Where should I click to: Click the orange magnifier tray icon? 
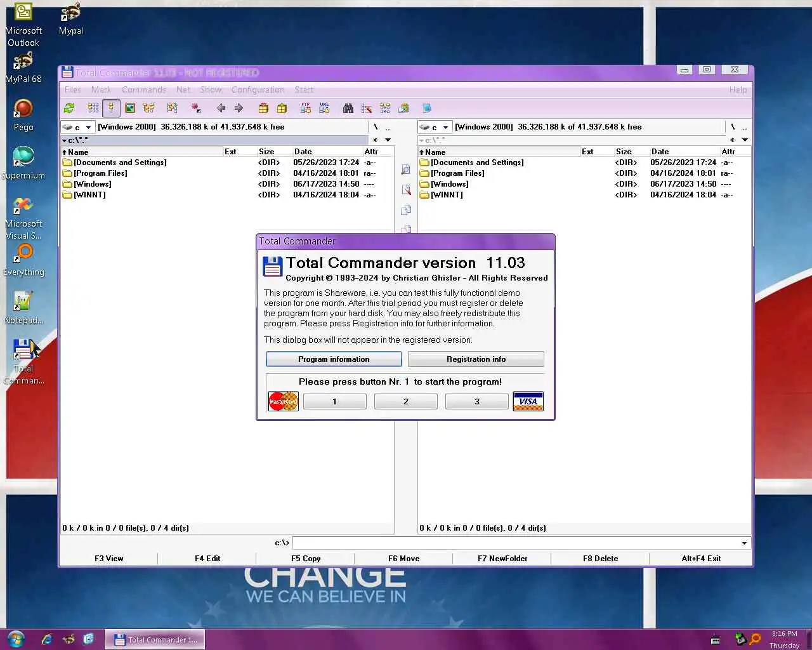pyautogui.click(x=755, y=639)
